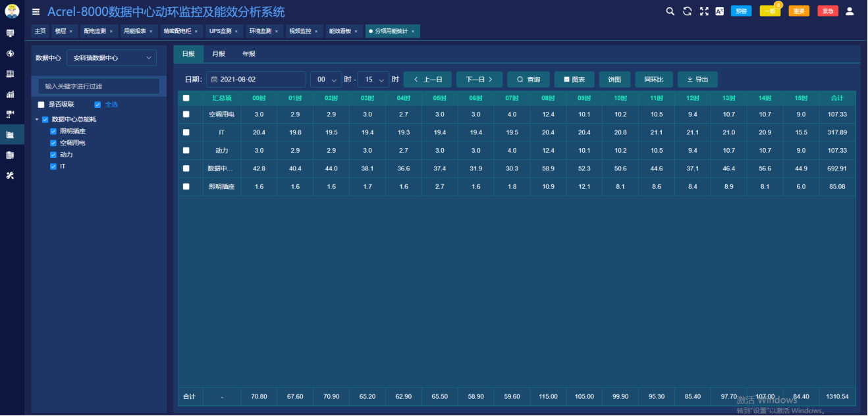Click the 图表 chart button

(574, 80)
